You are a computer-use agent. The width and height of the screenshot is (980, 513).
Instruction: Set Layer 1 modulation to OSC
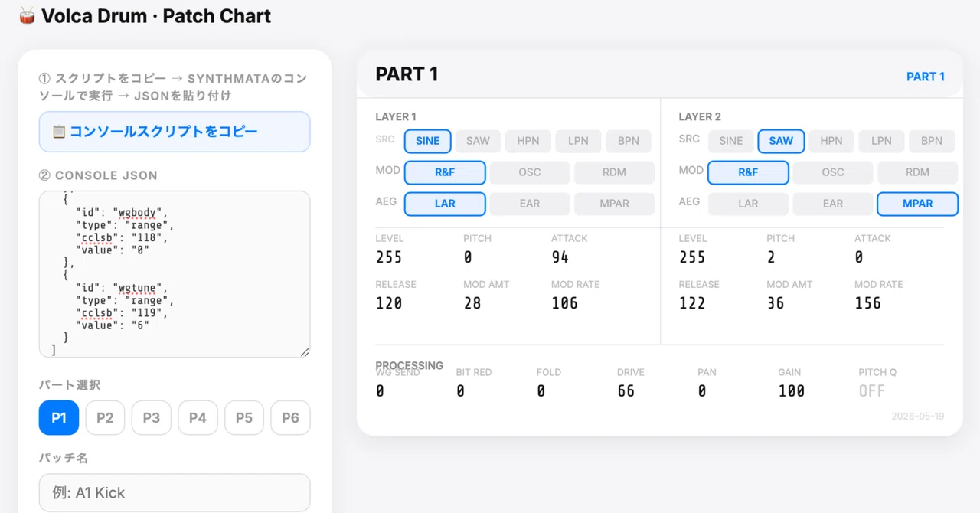click(x=530, y=172)
